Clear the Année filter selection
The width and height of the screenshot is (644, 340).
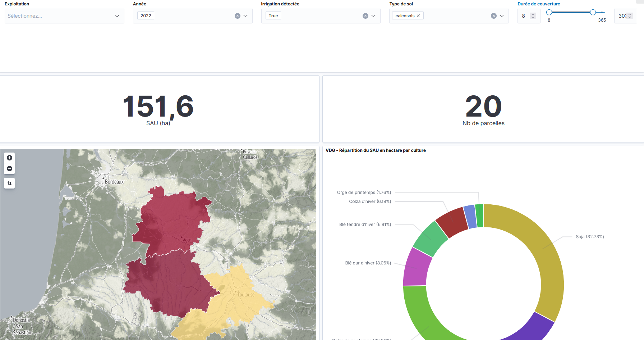237,16
